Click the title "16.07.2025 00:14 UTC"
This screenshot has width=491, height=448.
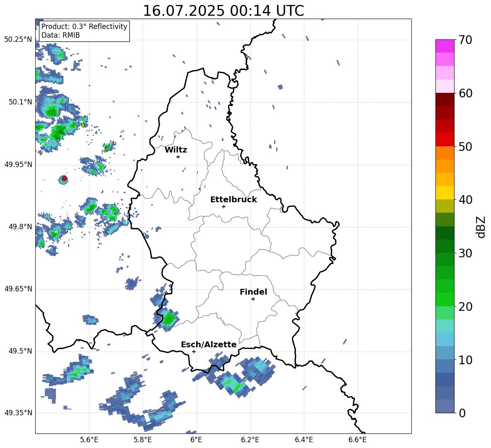point(223,11)
